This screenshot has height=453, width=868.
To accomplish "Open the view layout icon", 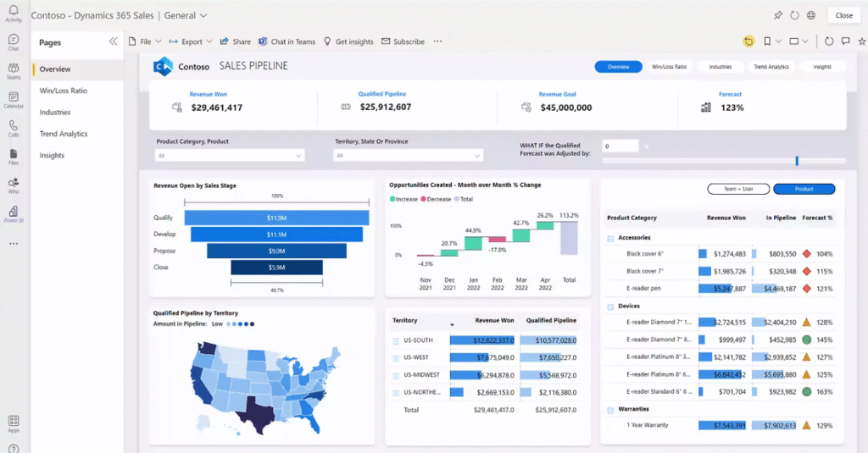I will tap(793, 41).
